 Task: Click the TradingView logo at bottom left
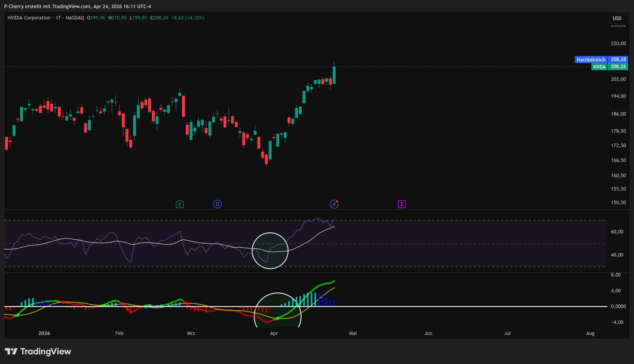(x=38, y=351)
